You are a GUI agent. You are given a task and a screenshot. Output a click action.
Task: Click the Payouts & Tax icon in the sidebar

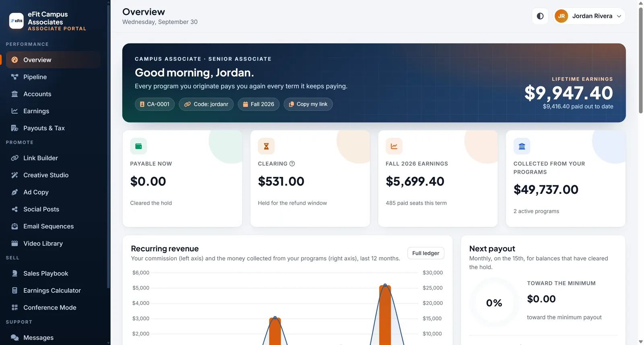(14, 128)
